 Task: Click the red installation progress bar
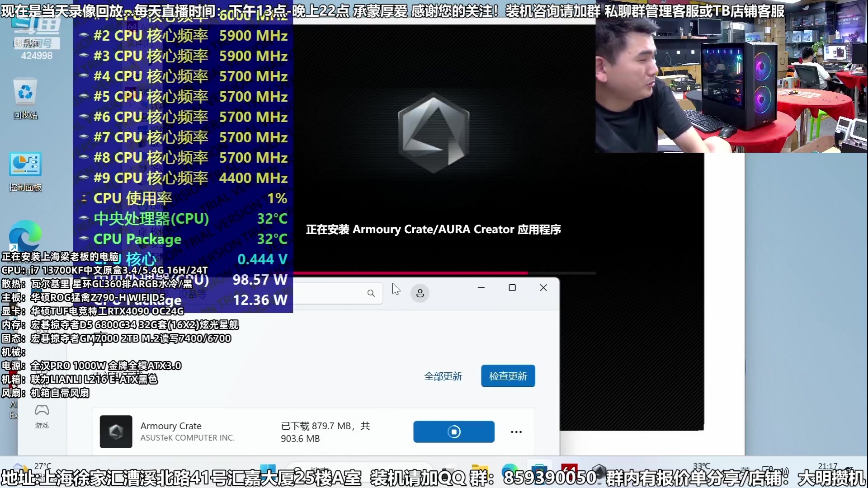tap(411, 273)
